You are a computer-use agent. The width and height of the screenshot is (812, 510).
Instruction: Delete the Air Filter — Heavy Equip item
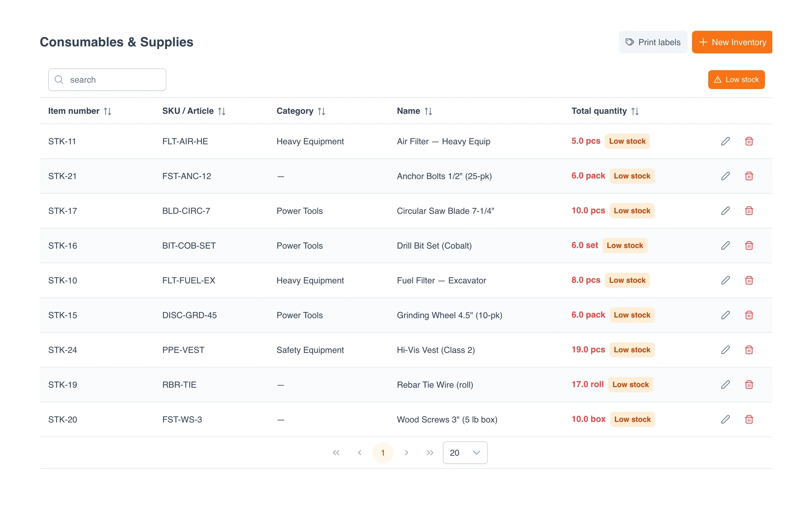click(x=749, y=141)
